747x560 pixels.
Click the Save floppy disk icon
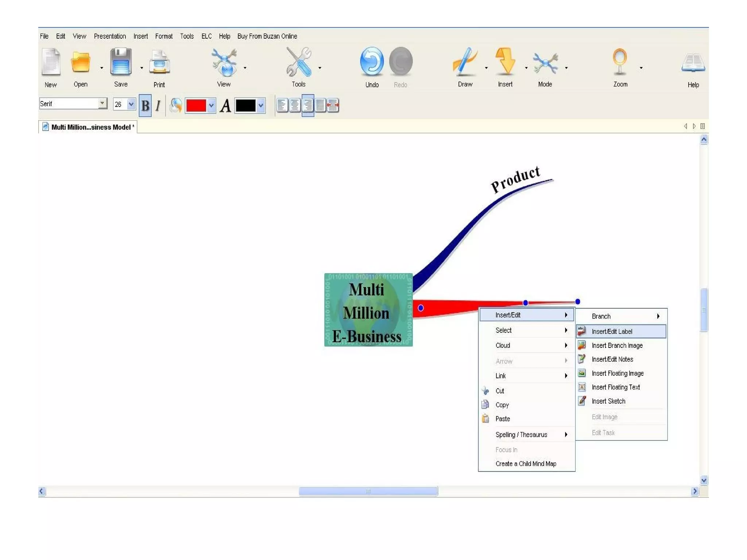pos(121,63)
